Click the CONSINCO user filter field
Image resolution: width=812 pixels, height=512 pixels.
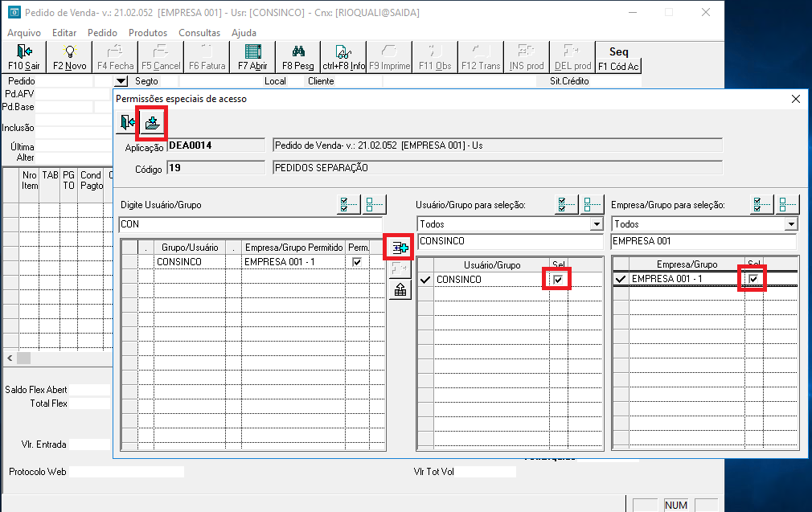tap(510, 241)
